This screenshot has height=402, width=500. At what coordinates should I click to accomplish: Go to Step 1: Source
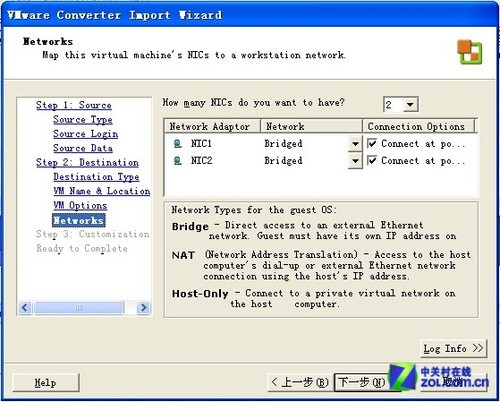(74, 105)
